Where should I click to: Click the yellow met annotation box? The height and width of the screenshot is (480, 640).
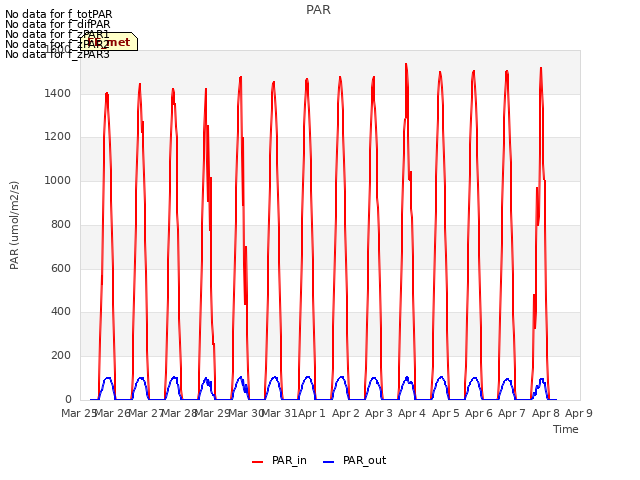(109, 42)
